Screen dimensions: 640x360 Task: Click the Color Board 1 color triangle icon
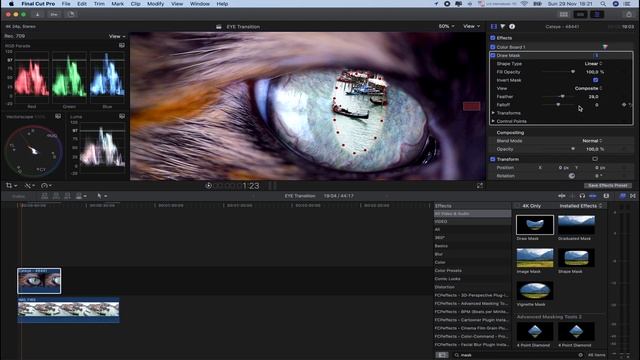click(x=605, y=47)
